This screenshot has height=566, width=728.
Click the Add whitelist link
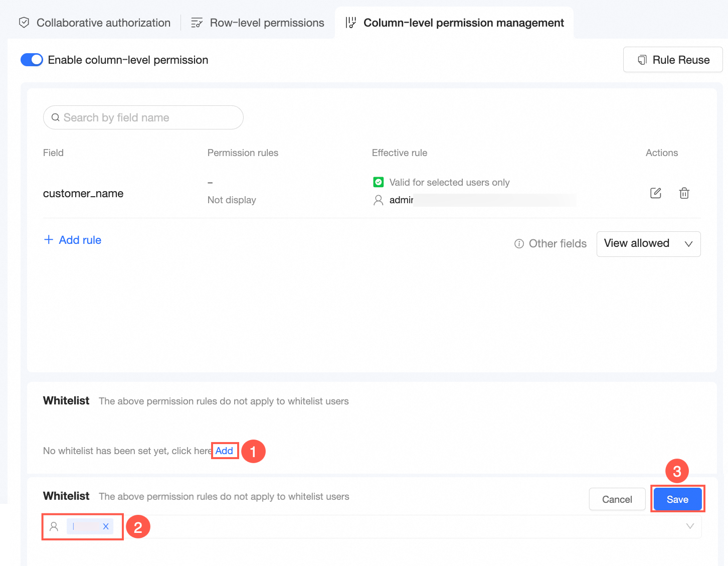(224, 451)
